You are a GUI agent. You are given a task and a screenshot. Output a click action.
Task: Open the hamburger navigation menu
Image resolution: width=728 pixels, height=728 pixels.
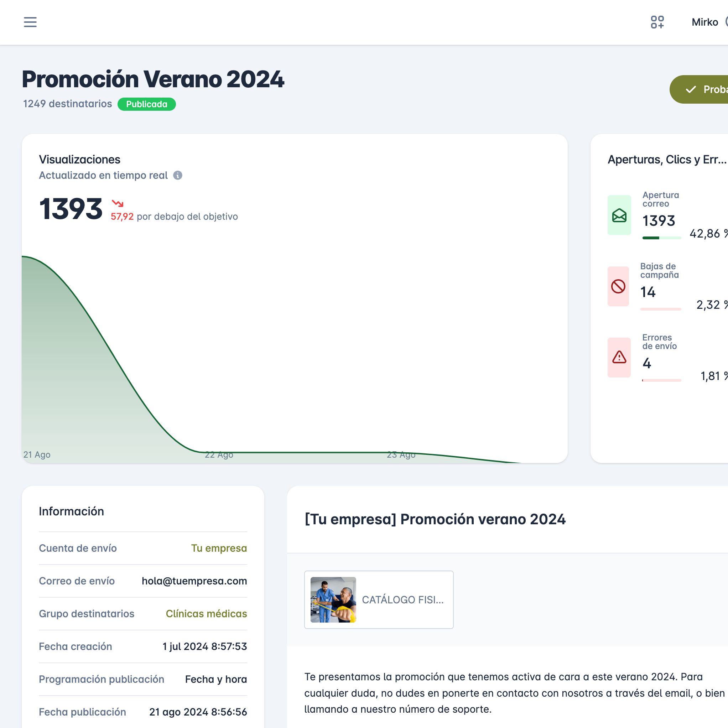30,22
